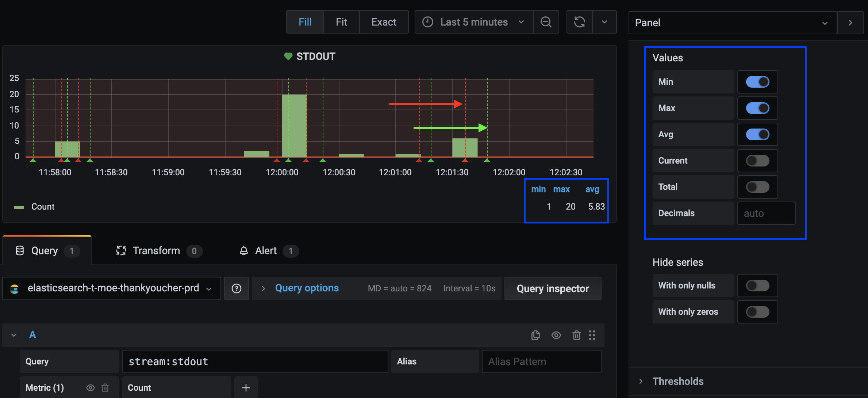Switch to the Transform tab
The image size is (868, 398).
tap(158, 250)
